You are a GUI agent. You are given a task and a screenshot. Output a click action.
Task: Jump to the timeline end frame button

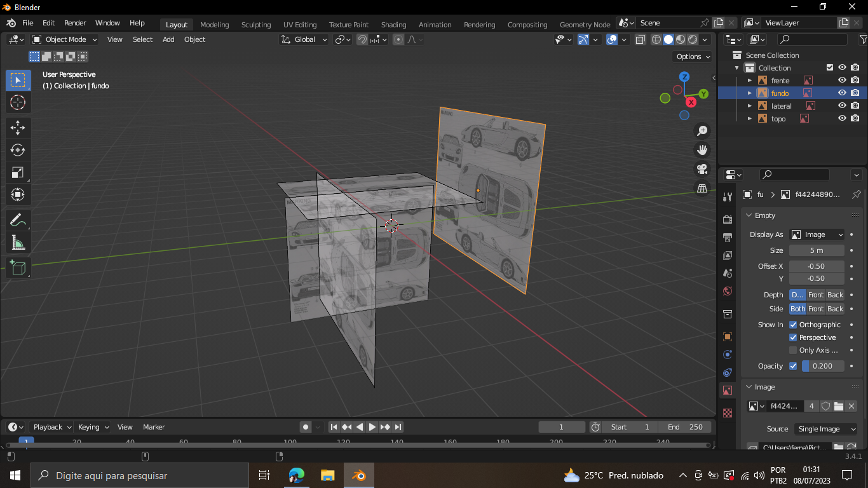[x=398, y=427]
